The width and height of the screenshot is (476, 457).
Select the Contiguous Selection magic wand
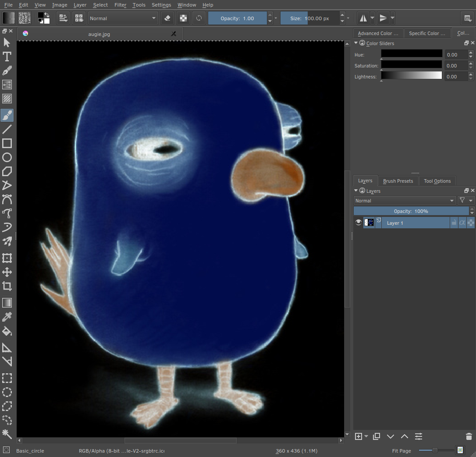click(x=7, y=434)
